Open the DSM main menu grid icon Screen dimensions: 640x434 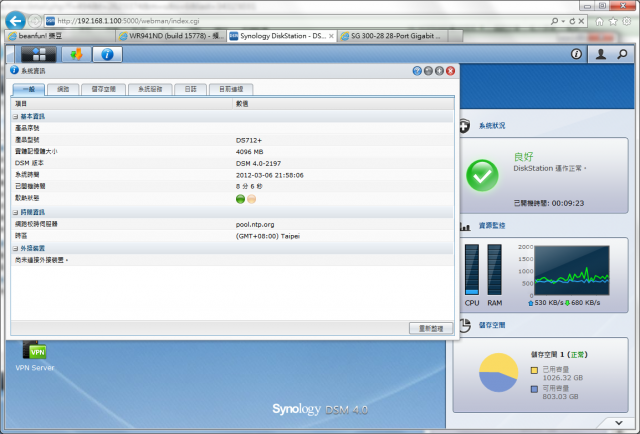[39, 54]
